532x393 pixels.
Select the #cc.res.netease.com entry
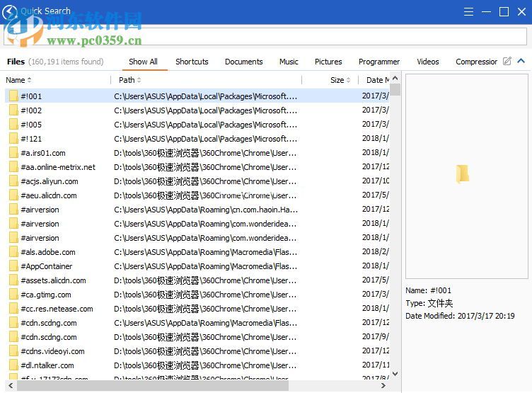(57, 309)
